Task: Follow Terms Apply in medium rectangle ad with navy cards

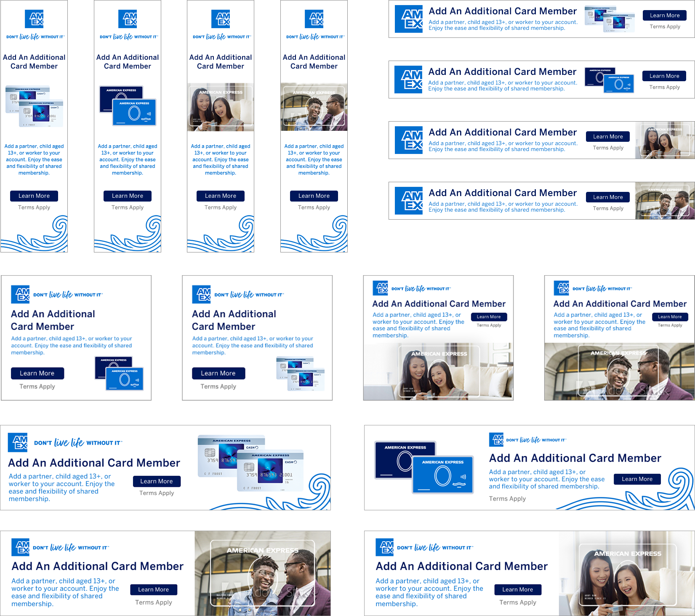Action: [37, 387]
